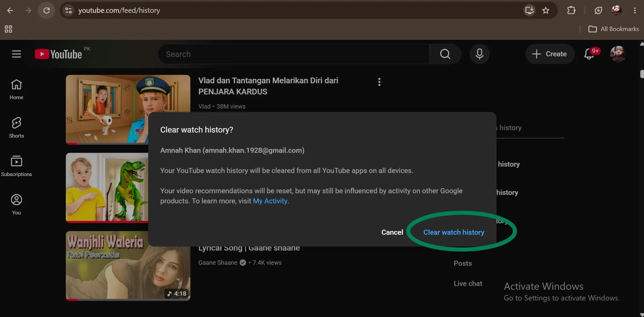Reload the page with refresh icon
This screenshot has height=317, width=644.
(x=47, y=10)
